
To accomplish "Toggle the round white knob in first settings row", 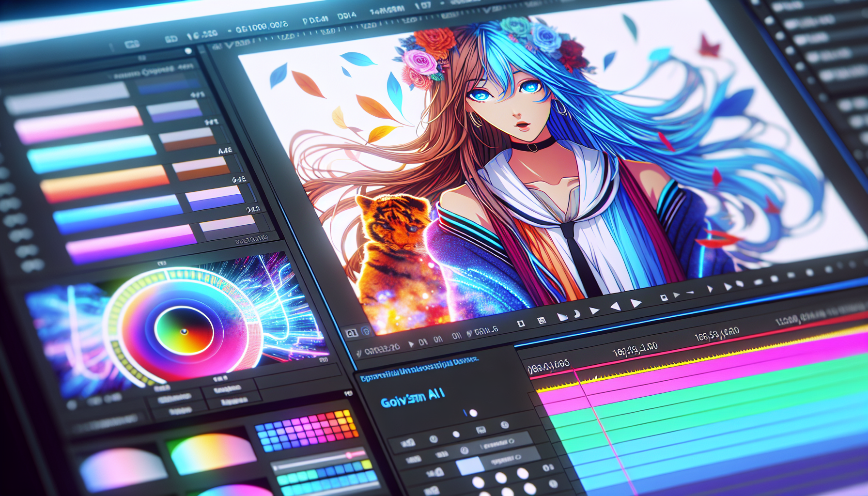I will (456, 434).
